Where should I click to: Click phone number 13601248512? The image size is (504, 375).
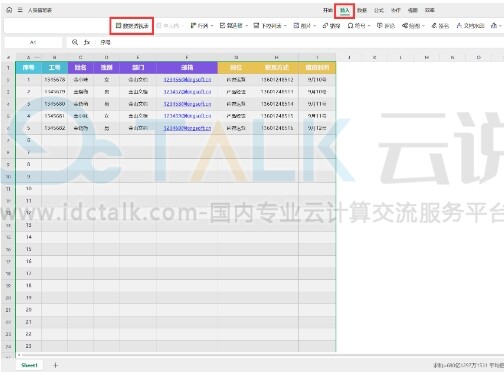tap(277, 80)
